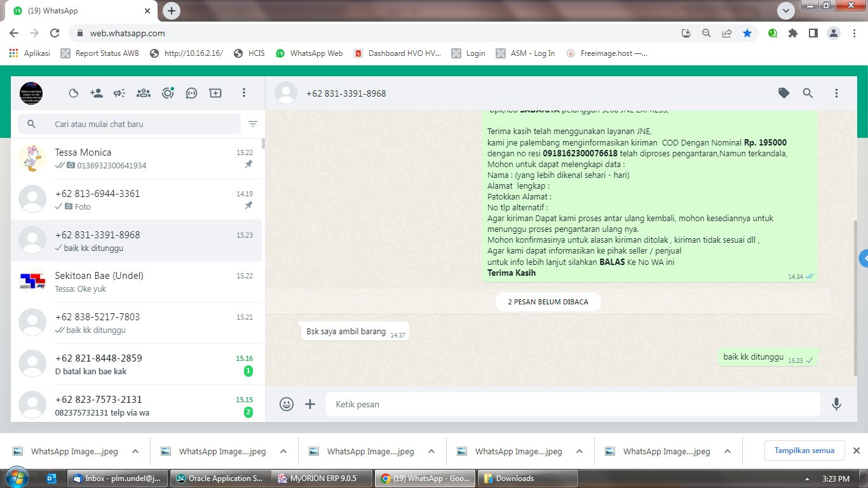Click Tampilkan semua in the downloads bar

pyautogui.click(x=804, y=451)
